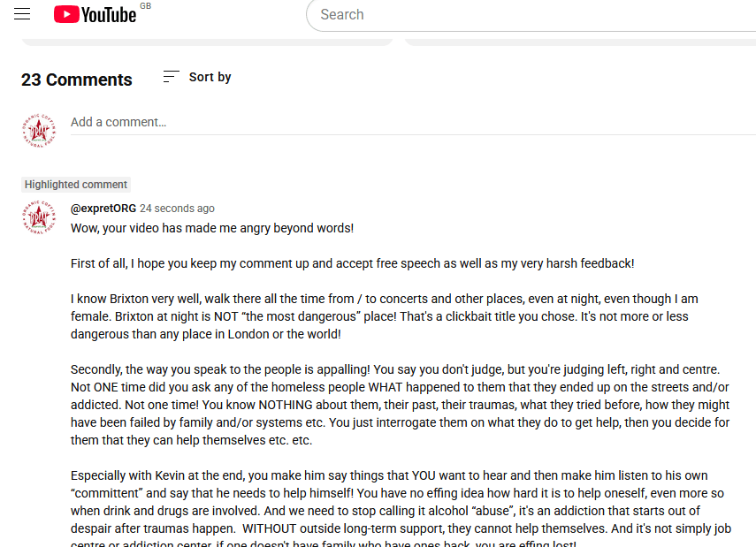Click the 23 Comments heading
The width and height of the screenshot is (756, 547).
click(x=77, y=80)
